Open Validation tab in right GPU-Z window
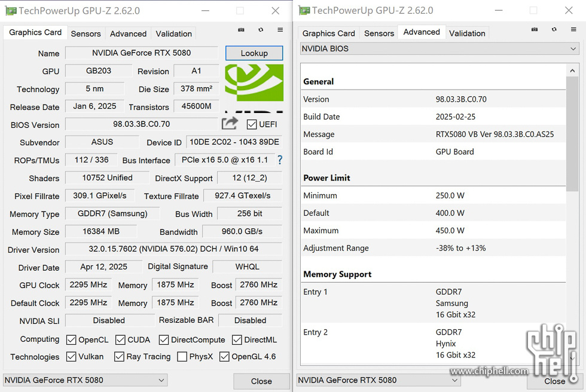 coord(467,33)
